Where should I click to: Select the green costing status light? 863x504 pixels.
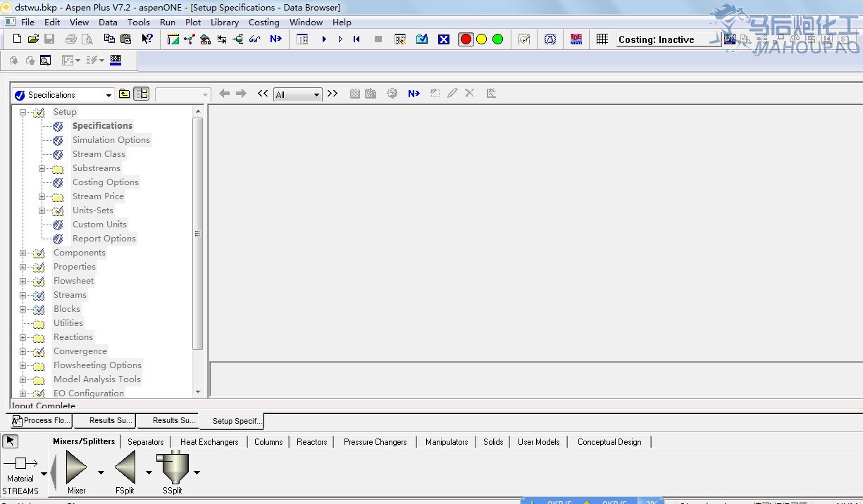point(498,39)
